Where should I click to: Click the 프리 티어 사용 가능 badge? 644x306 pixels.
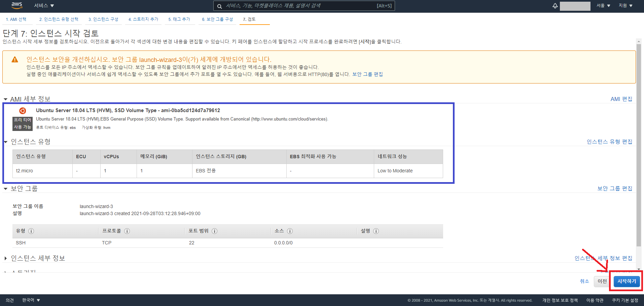coord(23,124)
